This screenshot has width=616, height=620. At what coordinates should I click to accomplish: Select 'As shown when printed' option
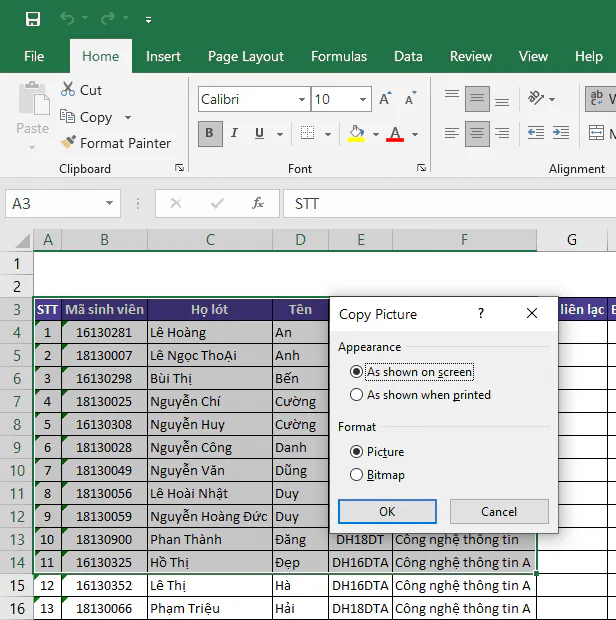click(420, 395)
